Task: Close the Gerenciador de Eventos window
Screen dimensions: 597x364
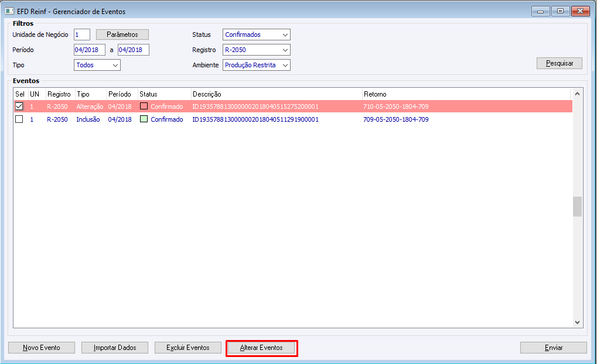Action: pyautogui.click(x=581, y=11)
